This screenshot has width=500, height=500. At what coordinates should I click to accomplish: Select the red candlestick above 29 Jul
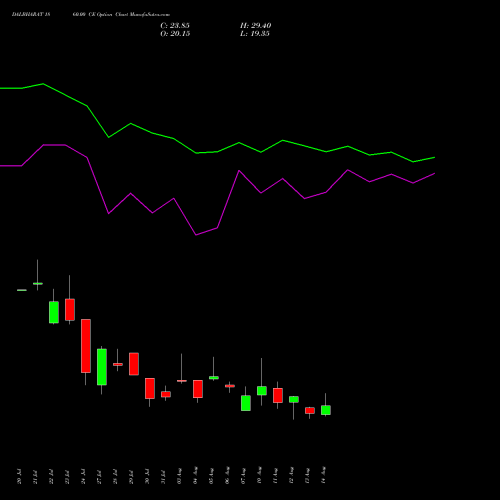(x=134, y=364)
